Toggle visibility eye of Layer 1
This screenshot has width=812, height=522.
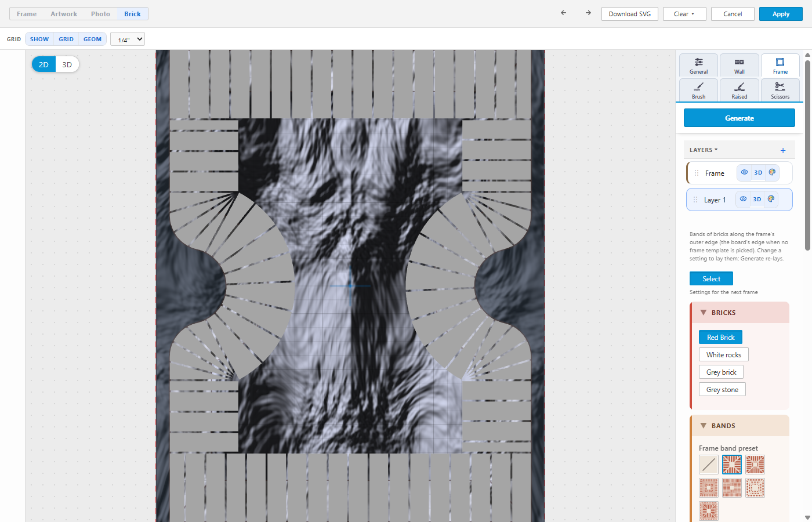743,199
